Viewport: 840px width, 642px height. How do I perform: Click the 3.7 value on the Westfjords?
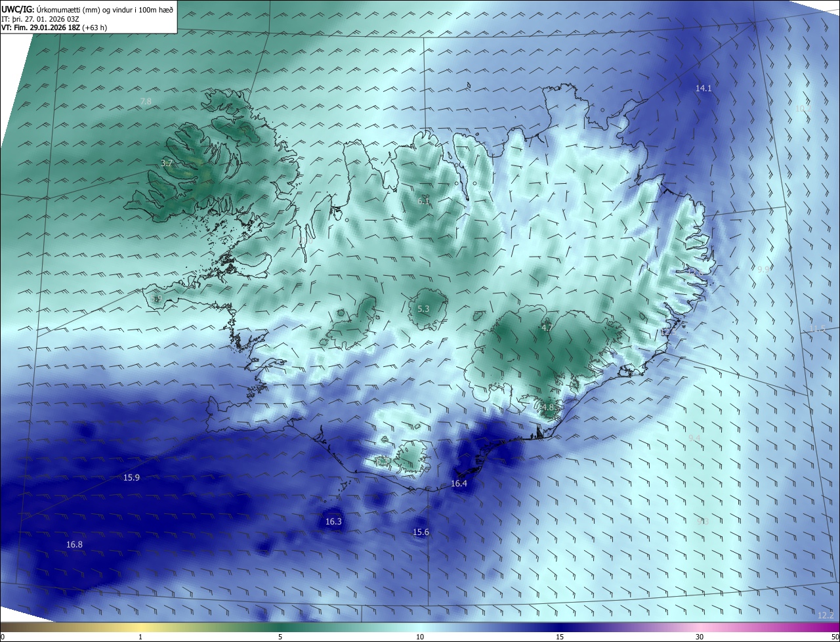point(167,163)
